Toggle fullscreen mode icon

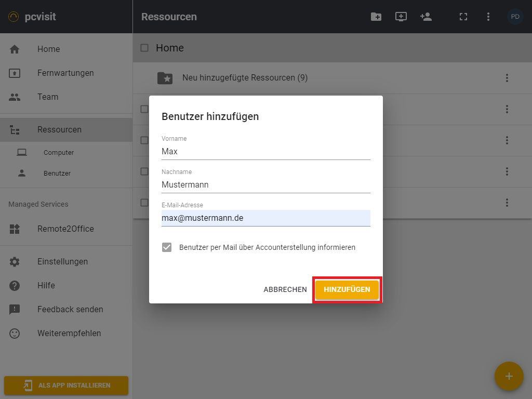pos(463,17)
